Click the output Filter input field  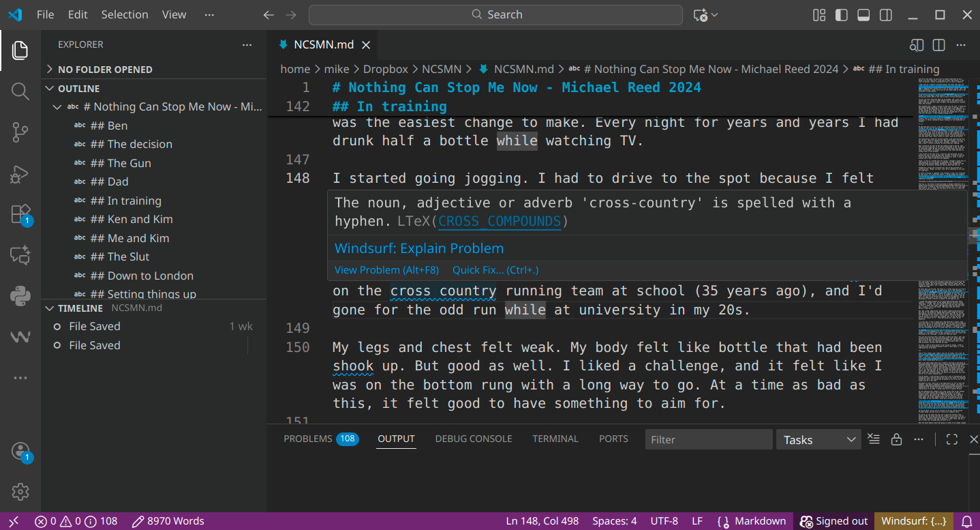[x=707, y=440]
